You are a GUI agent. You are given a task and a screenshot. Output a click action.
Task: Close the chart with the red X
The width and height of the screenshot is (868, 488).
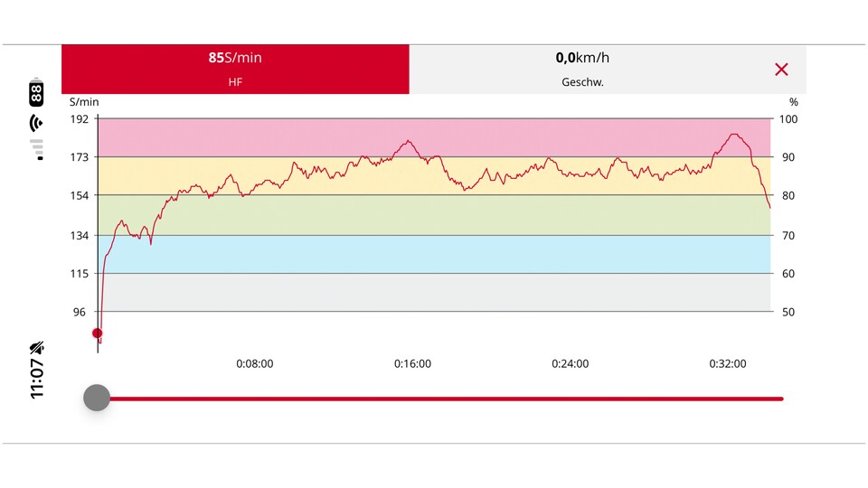[781, 70]
